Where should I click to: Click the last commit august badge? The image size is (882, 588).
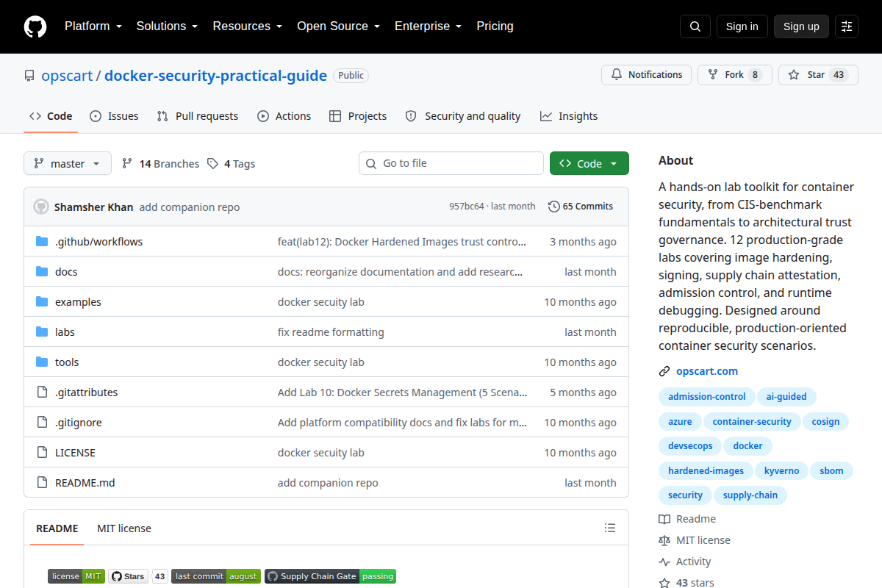point(216,576)
